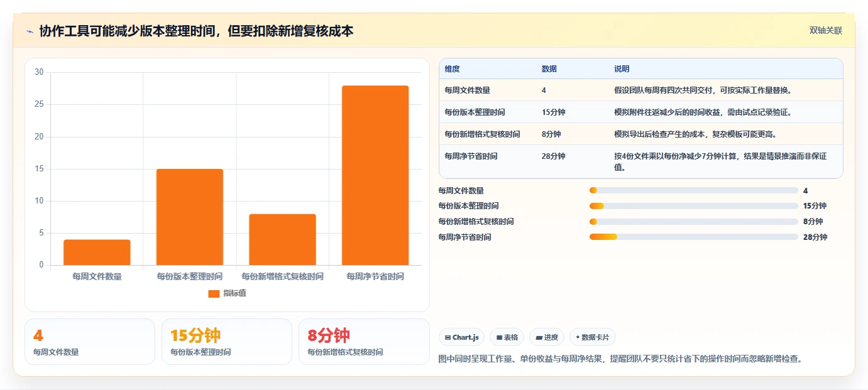Click 每周净节省时间 cell in the table
The width and height of the screenshot is (868, 390).
coord(471,156)
